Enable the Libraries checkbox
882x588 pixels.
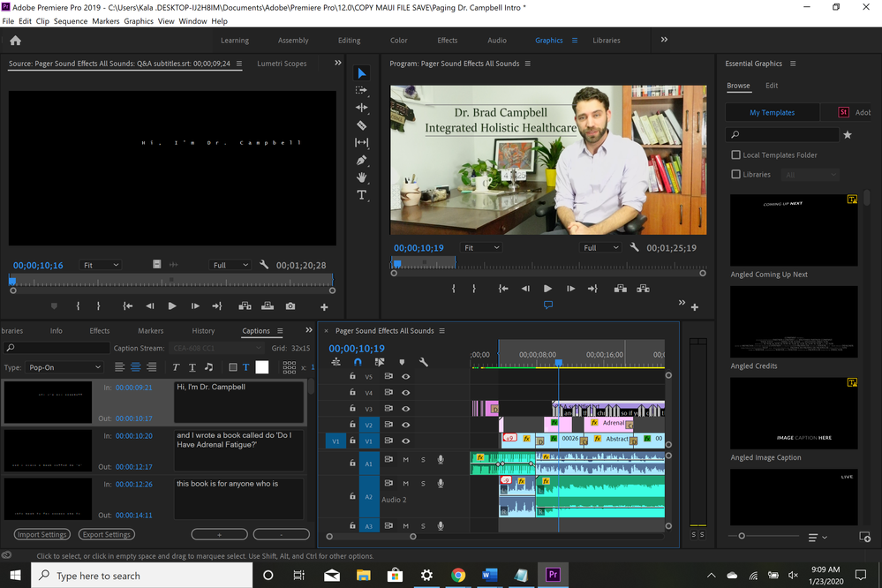(x=736, y=175)
